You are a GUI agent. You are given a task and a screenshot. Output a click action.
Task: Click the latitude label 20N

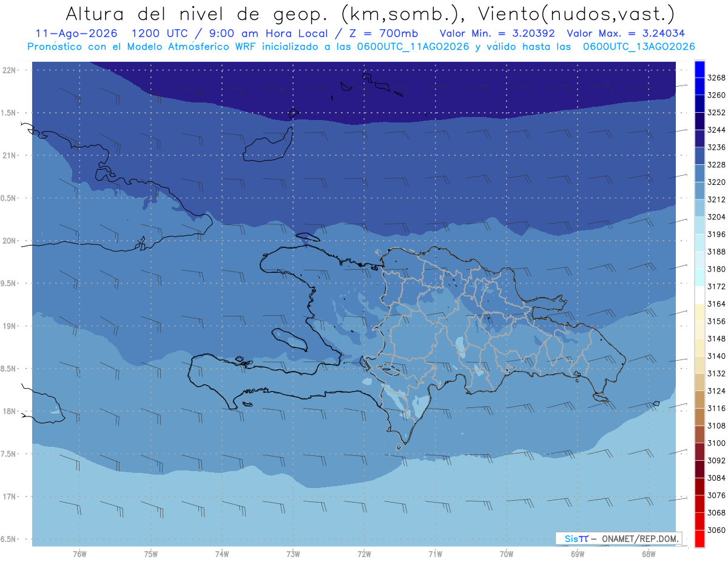10,241
